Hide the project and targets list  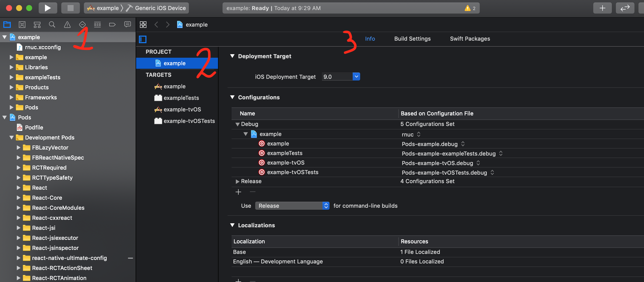pos(143,39)
